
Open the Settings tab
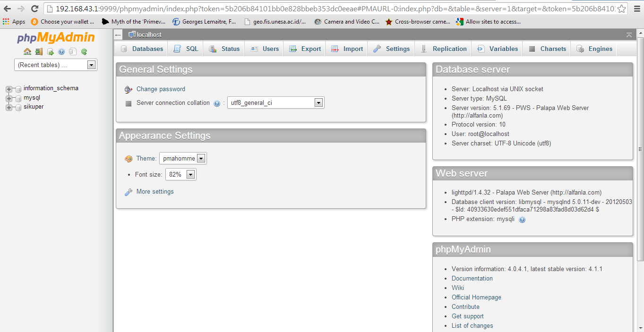click(392, 49)
